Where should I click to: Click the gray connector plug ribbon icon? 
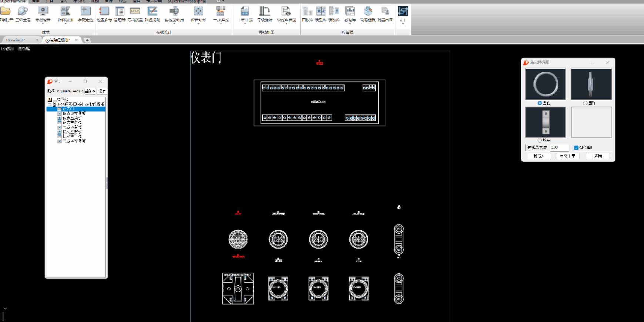coord(174,11)
